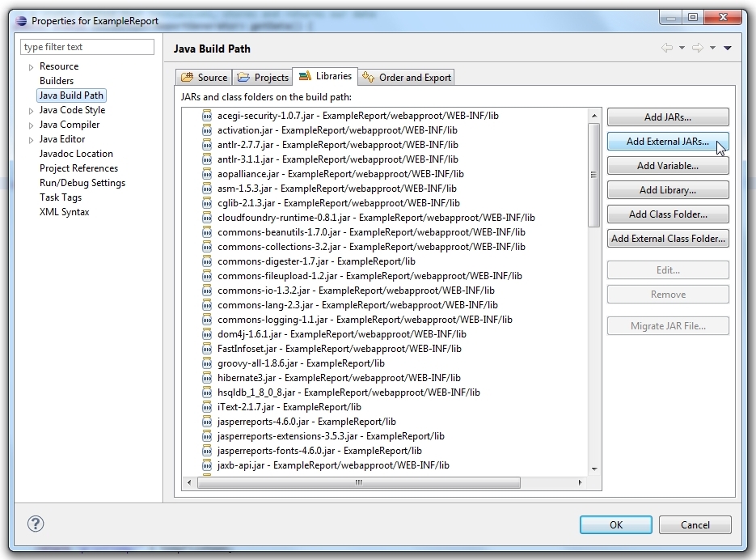Click the Add External JARs... button
The height and width of the screenshot is (560, 756).
point(668,142)
